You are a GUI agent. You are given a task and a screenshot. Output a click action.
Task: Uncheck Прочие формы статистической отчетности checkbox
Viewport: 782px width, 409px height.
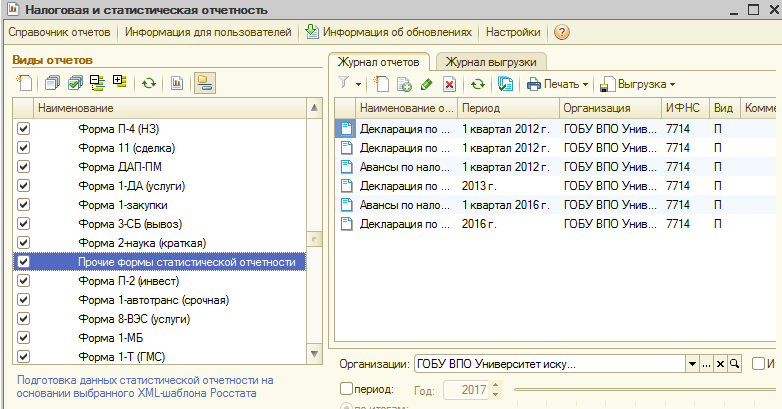(23, 261)
